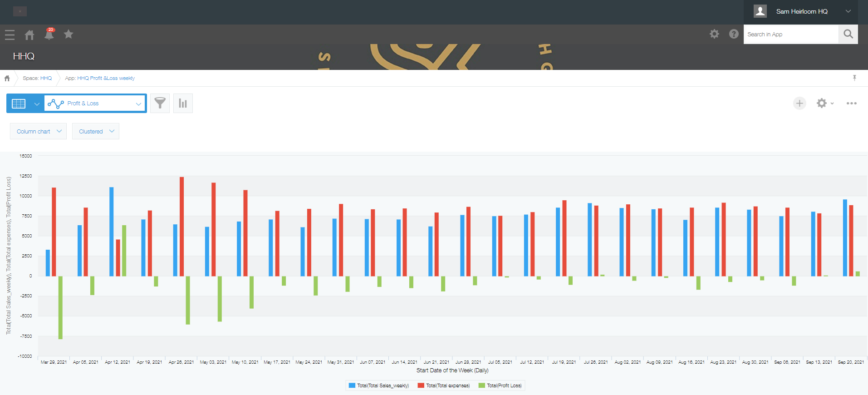Open the favorites star

coord(69,35)
